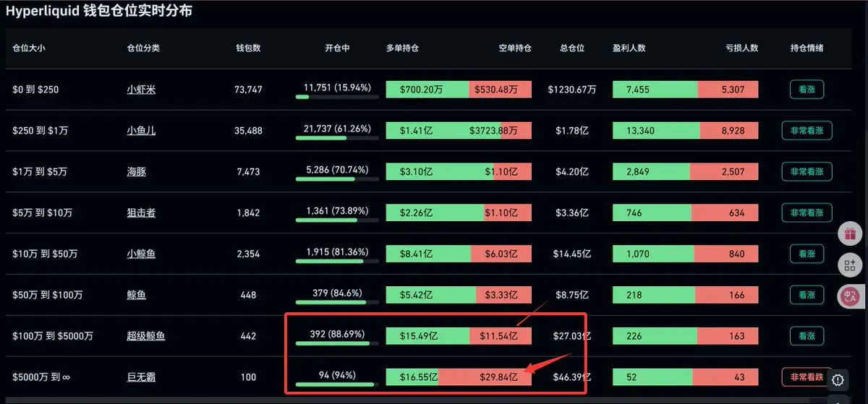Screen dimensions: 868x404
Task: Click the grid apps icon in side panel
Action: coord(849,265)
